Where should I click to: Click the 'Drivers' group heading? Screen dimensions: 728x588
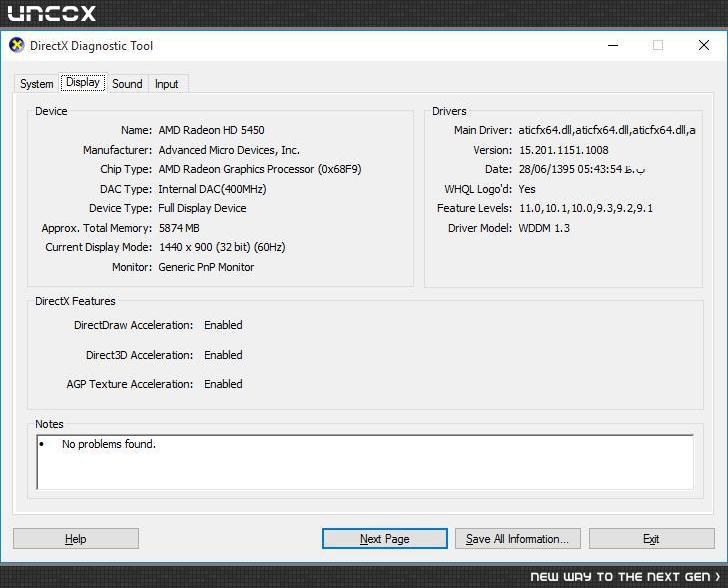[x=449, y=111]
